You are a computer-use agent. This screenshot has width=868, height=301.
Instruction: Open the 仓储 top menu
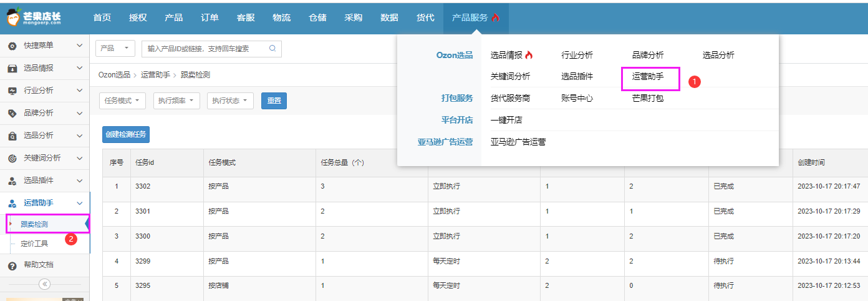[317, 17]
